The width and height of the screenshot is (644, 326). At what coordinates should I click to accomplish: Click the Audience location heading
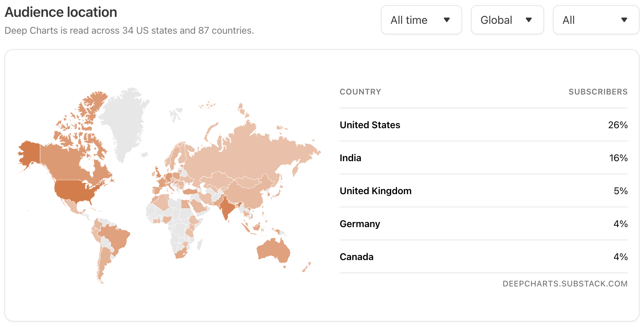click(61, 12)
